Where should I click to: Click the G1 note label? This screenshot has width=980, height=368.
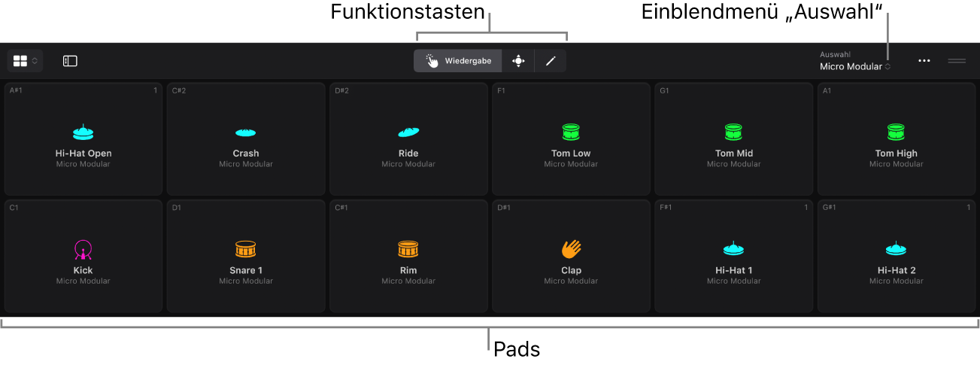665,90
